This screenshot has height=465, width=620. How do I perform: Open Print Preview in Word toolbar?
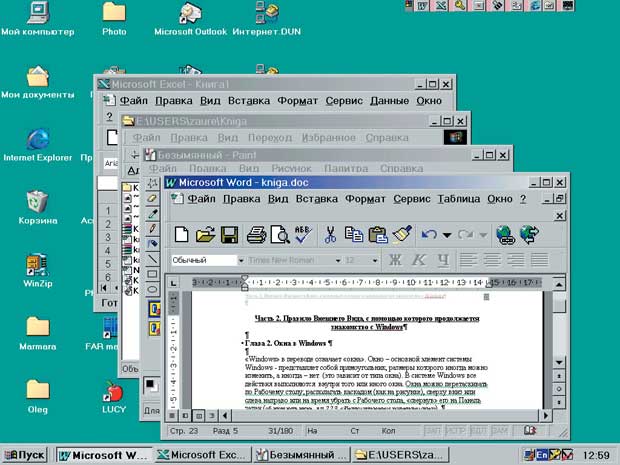pyautogui.click(x=280, y=234)
